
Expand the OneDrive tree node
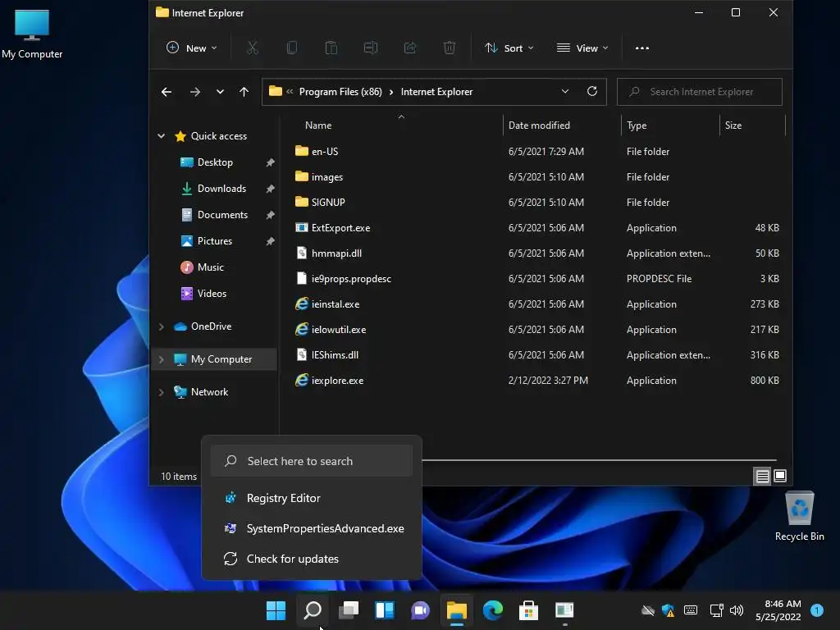[162, 326]
